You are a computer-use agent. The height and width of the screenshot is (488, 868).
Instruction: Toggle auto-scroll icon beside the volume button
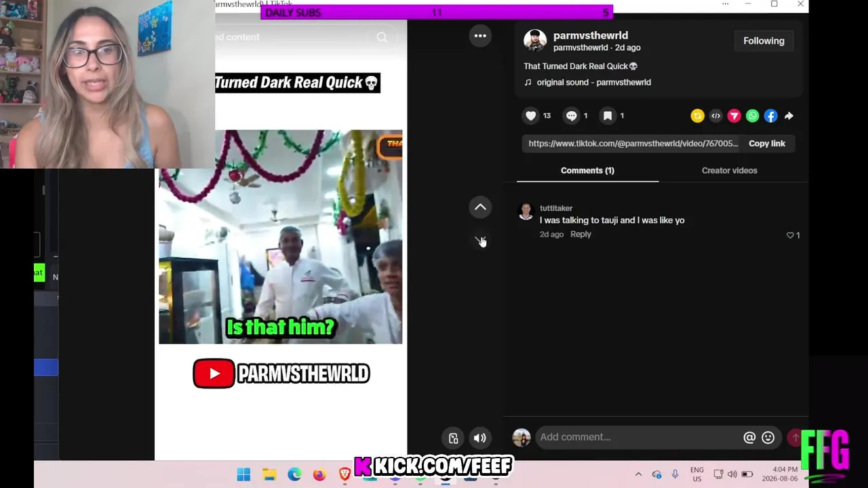(454, 438)
